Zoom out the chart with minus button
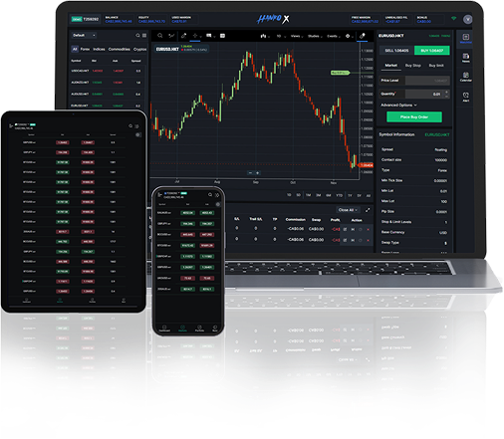 point(251,173)
